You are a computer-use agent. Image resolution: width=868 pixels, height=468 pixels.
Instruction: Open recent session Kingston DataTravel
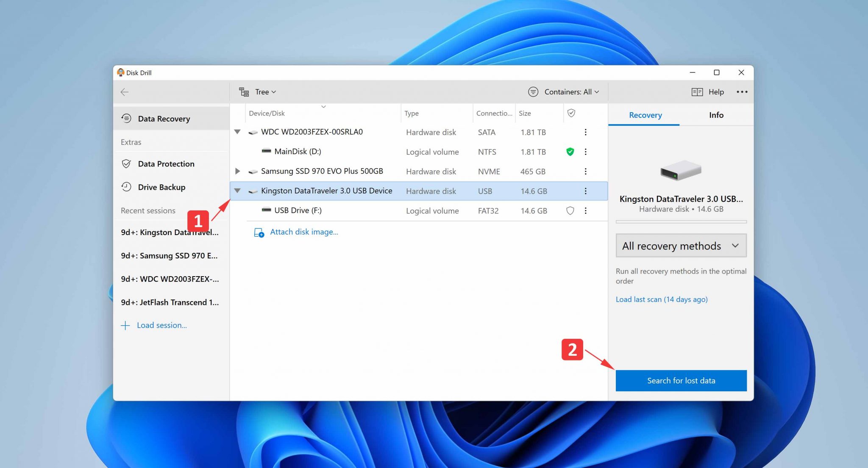point(170,232)
